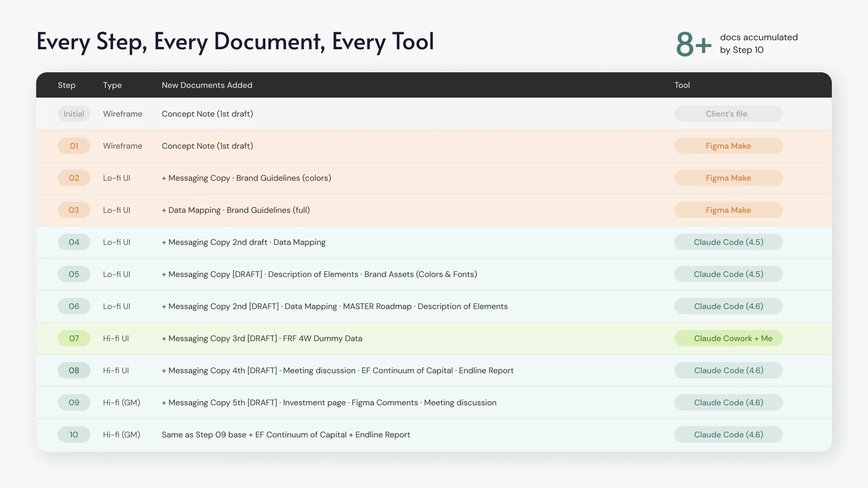868x488 pixels.
Task: Click 'Lo-fi UI' type in the 06 row
Action: 117,306
